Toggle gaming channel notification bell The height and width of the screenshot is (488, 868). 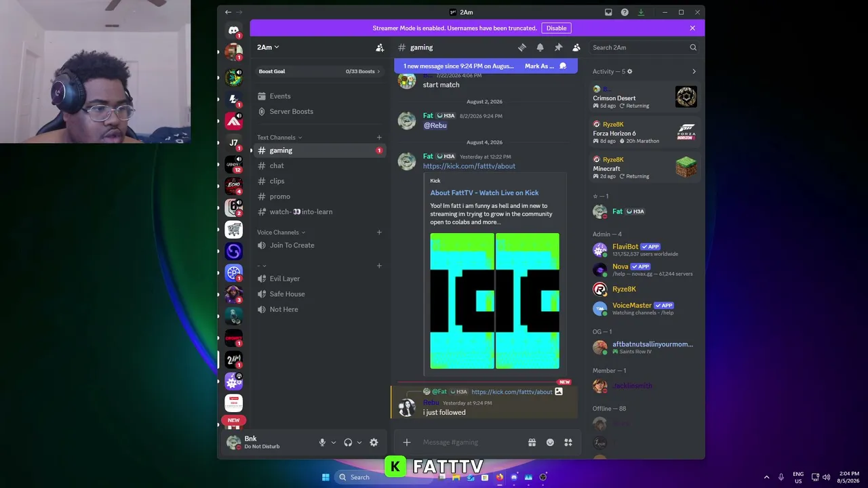(540, 47)
